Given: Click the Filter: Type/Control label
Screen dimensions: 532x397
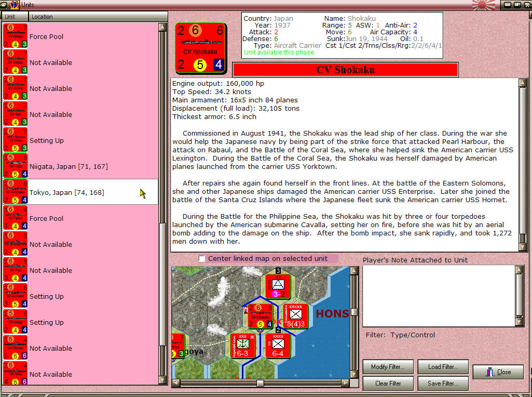Looking at the screenshot, I should 400,335.
